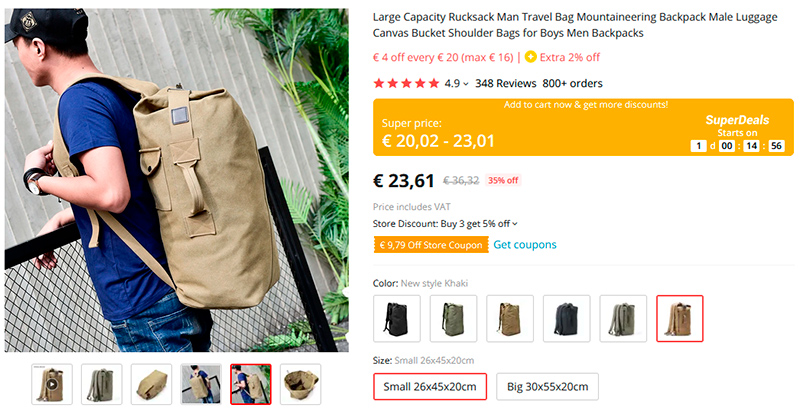Open the open-top bag interior thumbnail
The width and height of the screenshot is (800, 408).
[300, 384]
